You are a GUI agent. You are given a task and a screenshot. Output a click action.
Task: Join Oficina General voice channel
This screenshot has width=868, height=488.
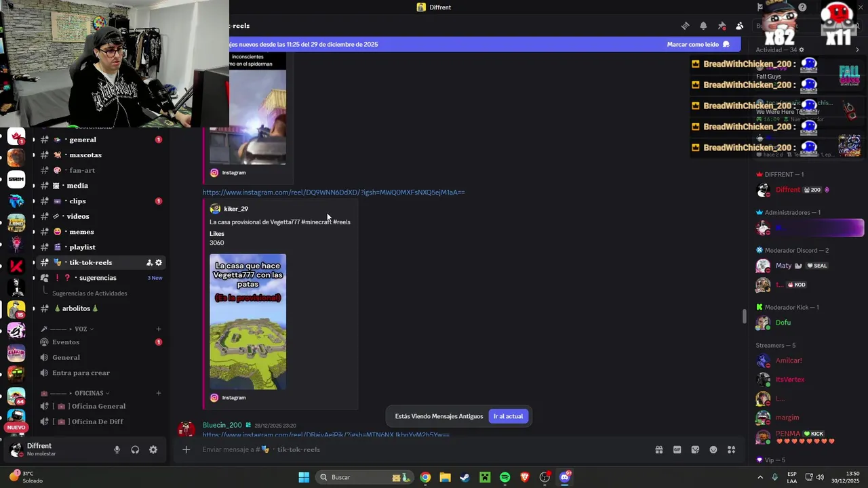pos(97,406)
